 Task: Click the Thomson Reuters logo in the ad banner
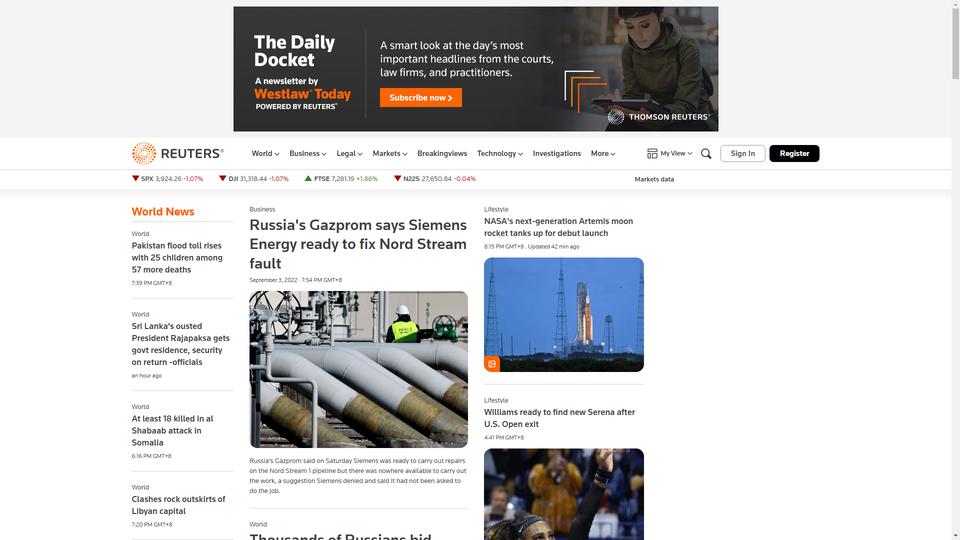tap(659, 116)
